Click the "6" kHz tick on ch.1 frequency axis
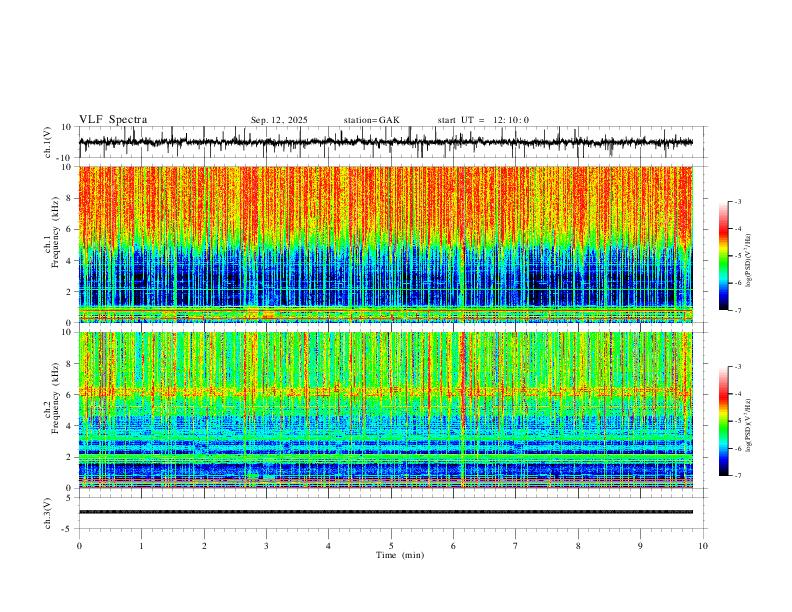 tap(69, 229)
